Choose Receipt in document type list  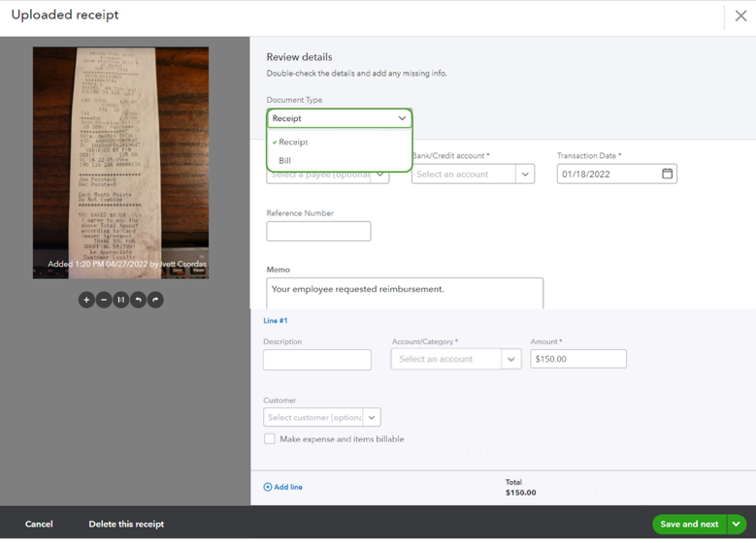pyautogui.click(x=339, y=142)
